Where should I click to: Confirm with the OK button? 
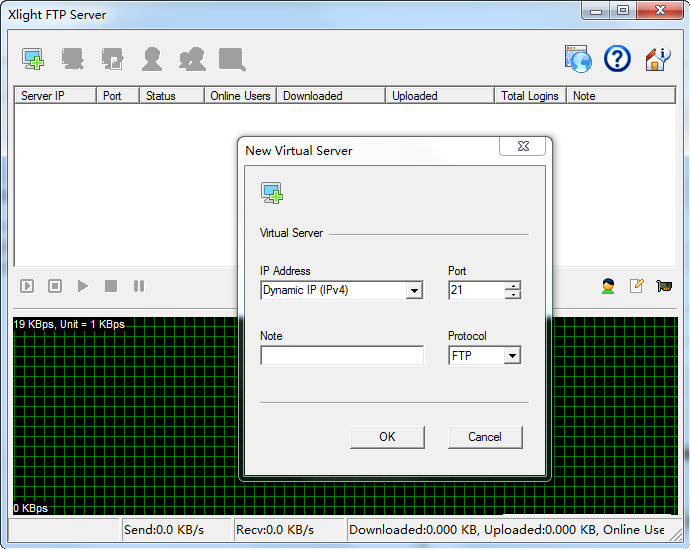(387, 437)
